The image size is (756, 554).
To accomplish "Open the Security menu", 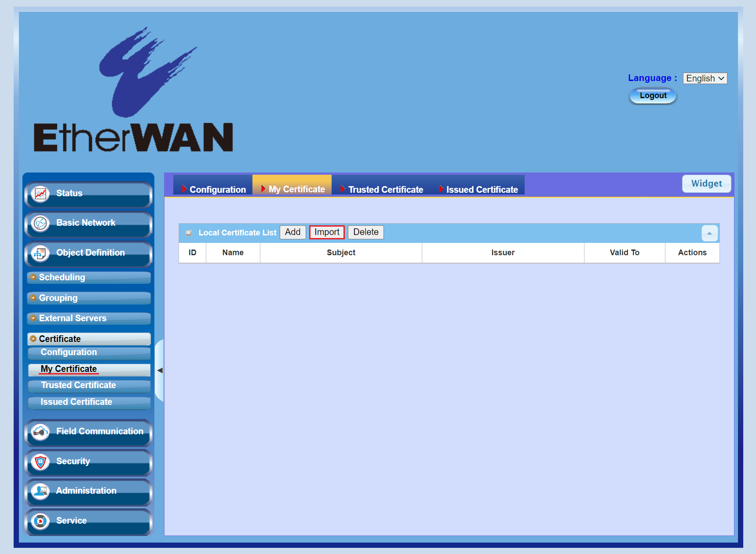I will 88,462.
